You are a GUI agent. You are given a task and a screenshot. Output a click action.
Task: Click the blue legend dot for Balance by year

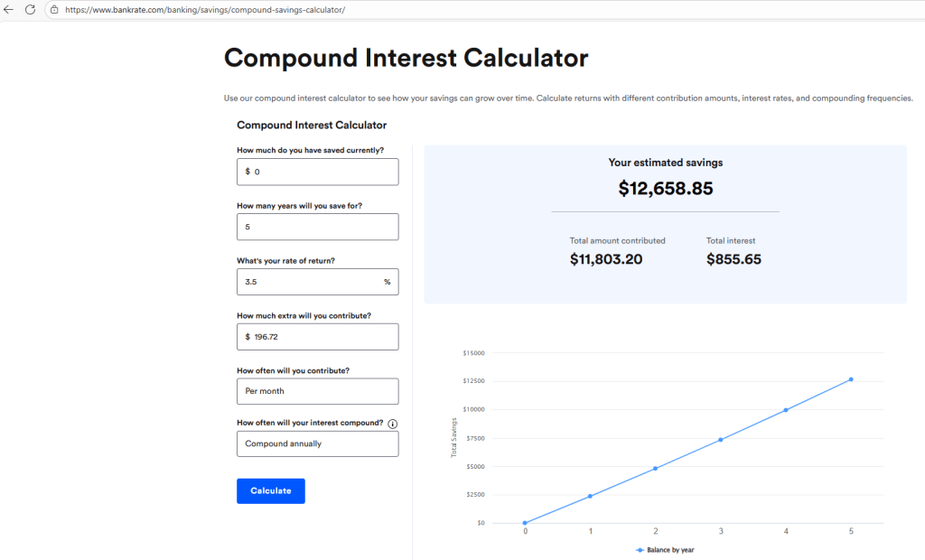click(x=640, y=549)
